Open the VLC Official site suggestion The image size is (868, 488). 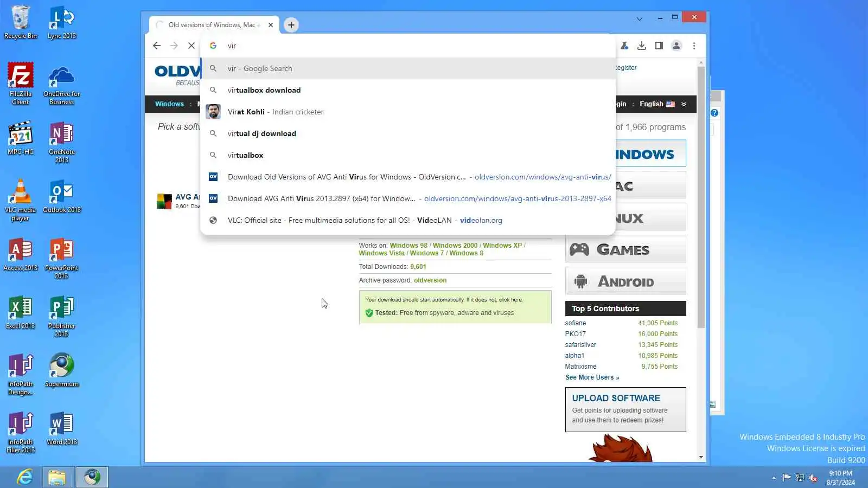[x=408, y=220]
